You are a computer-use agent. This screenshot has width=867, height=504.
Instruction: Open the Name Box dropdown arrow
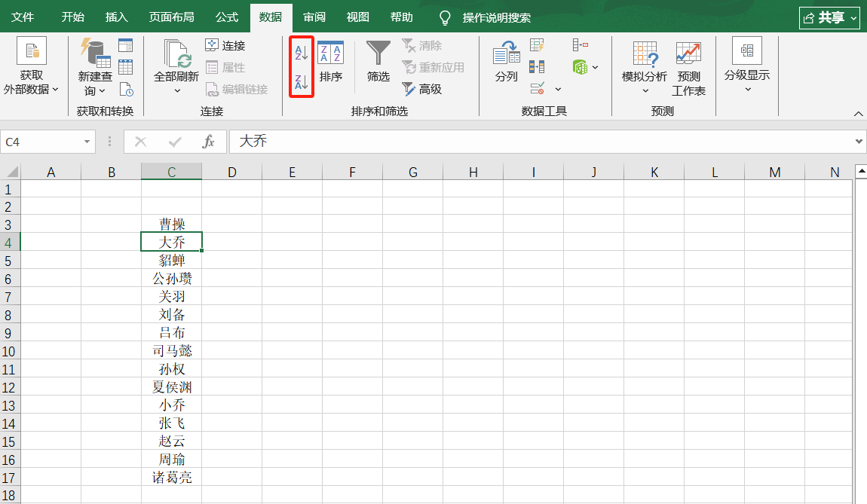pos(87,142)
